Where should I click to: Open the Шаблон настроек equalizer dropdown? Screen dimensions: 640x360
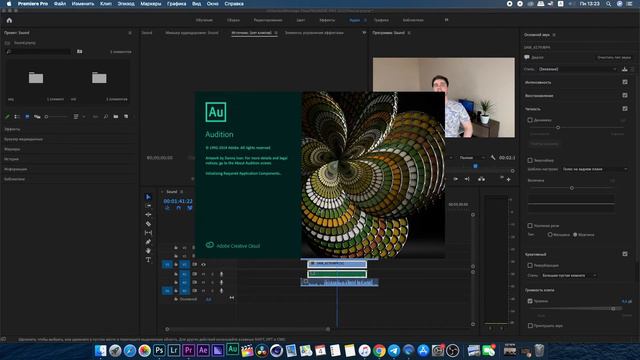pyautogui.click(x=594, y=169)
